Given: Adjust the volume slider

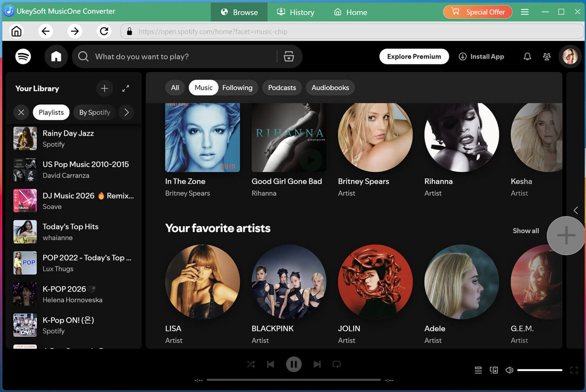Looking at the screenshot, I should click(x=540, y=370).
